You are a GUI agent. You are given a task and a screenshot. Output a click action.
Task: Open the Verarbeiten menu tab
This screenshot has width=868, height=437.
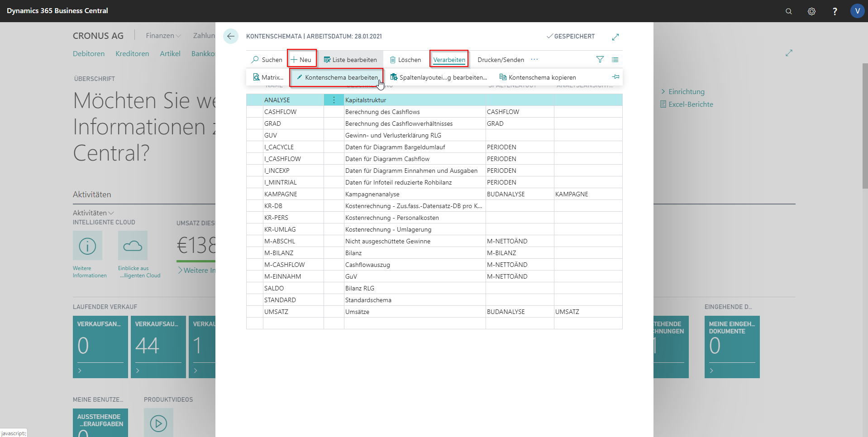449,60
